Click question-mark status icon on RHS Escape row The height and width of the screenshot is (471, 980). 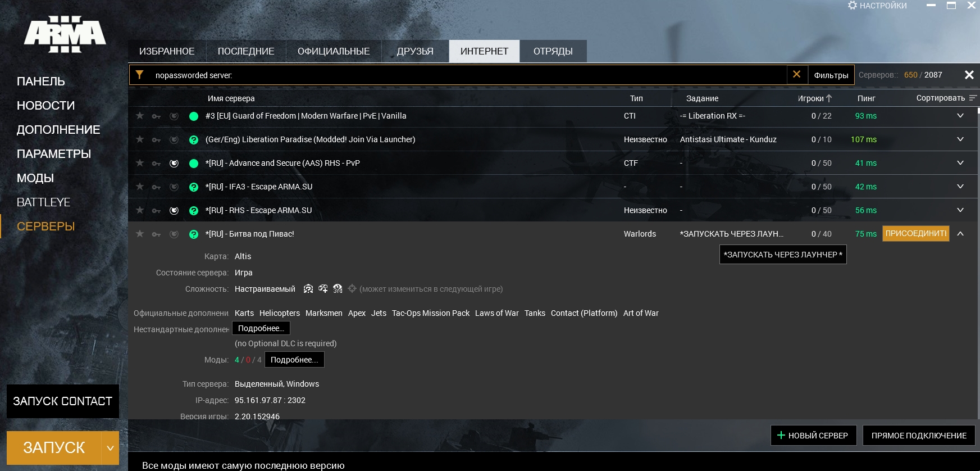click(194, 211)
